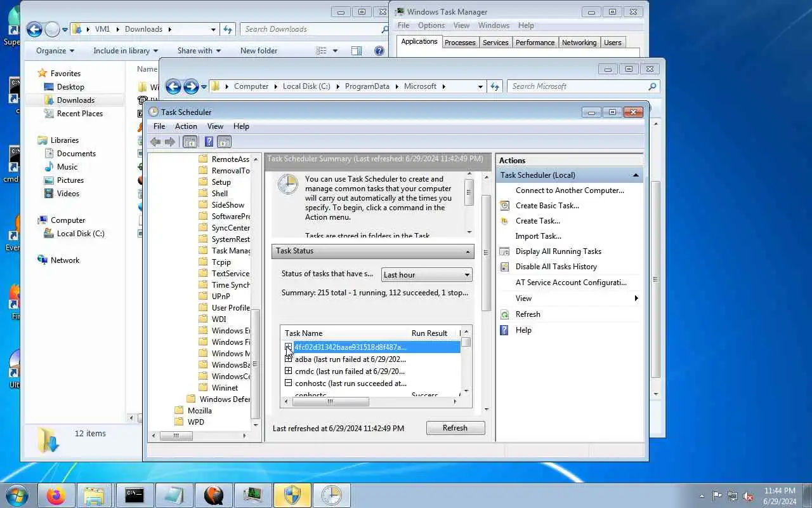Collapse the conhostc task entry
Screen dimensions: 812x508
point(288,383)
